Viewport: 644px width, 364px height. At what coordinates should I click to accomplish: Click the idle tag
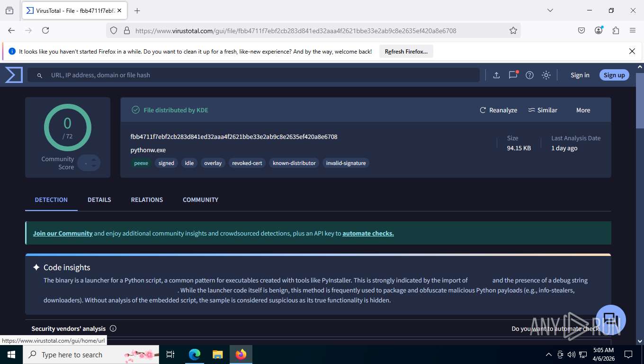tap(189, 163)
